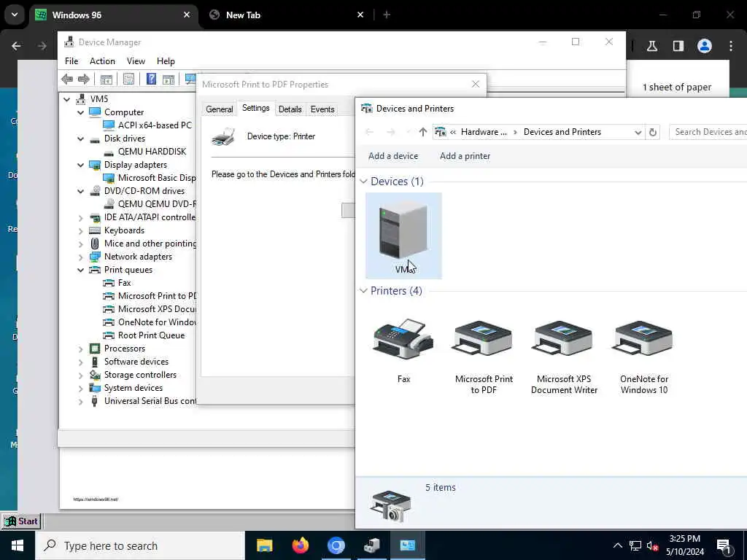Viewport: 747px width, 560px height.
Task: Click the browser profile avatar icon
Action: pyautogui.click(x=705, y=46)
